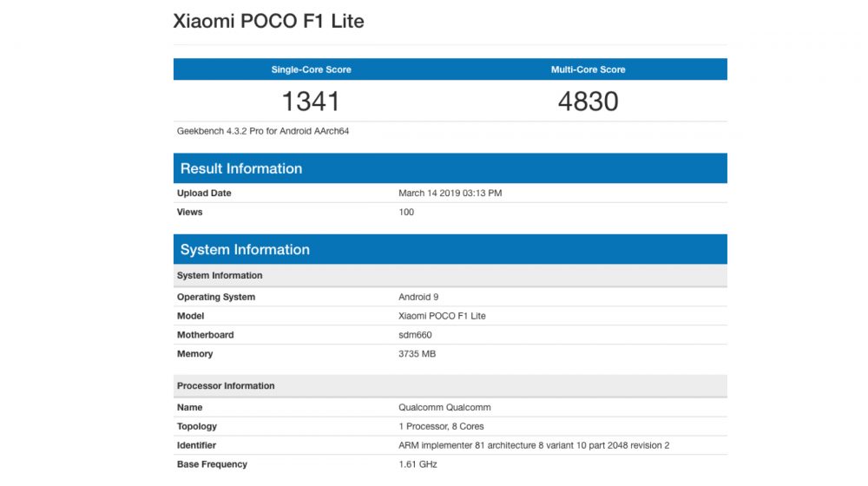The width and height of the screenshot is (868, 486).
Task: Click the multi-core score value 4830
Action: [x=588, y=102]
